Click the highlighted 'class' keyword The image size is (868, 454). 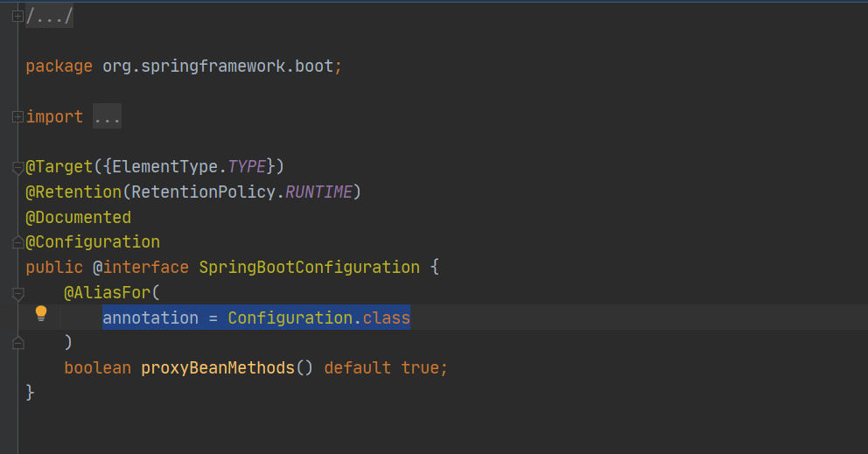pos(387,318)
